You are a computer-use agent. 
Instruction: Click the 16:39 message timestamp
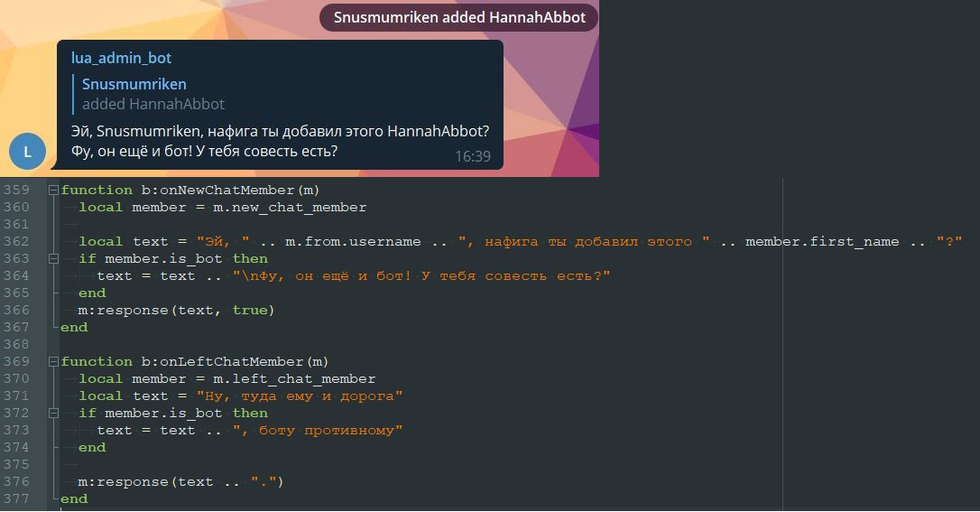[x=473, y=156]
